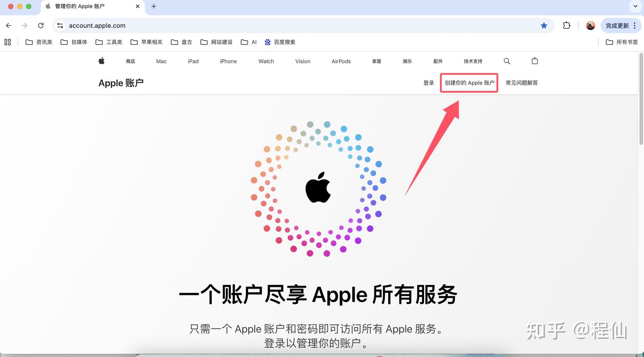Click the Chrome three-dot menu icon
Viewport: 644px width, 357px height.
(635, 25)
